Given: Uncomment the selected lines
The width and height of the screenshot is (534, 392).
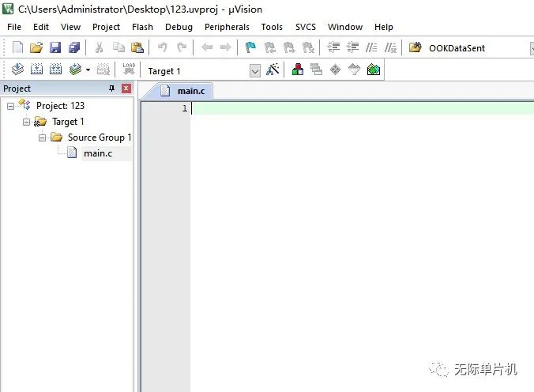Looking at the screenshot, I should point(390,47).
